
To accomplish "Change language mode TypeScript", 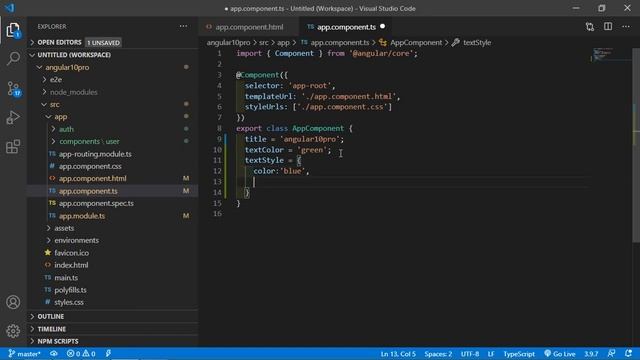I will pos(519,354).
